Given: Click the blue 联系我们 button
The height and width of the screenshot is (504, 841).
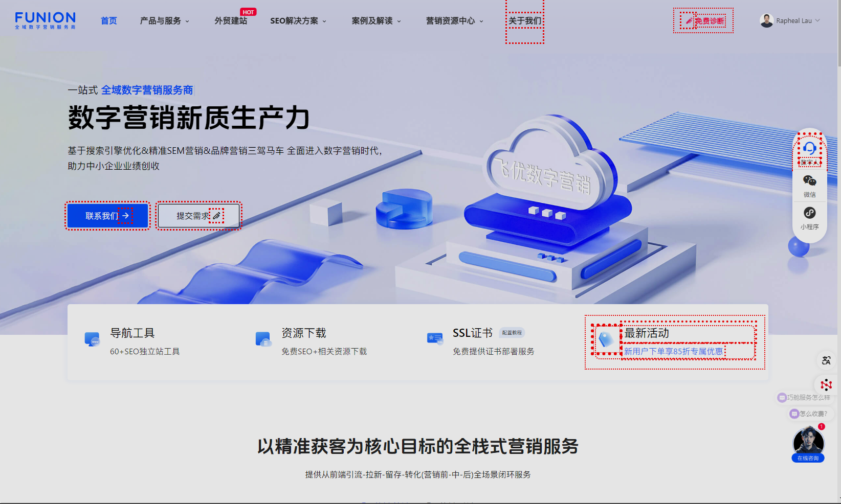Looking at the screenshot, I should 107,216.
